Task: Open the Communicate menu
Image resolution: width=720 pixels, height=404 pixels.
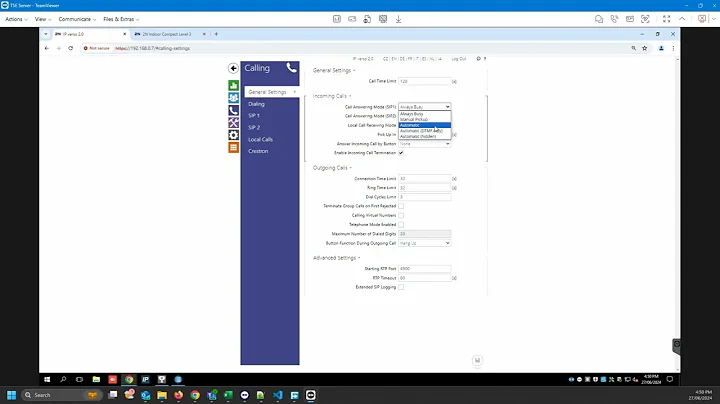Action: pos(77,19)
